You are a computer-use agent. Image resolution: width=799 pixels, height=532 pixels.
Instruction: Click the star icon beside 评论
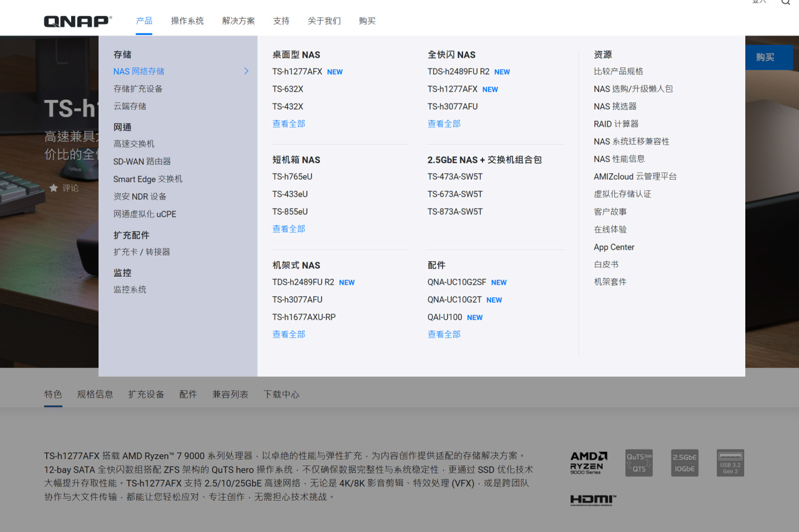54,188
